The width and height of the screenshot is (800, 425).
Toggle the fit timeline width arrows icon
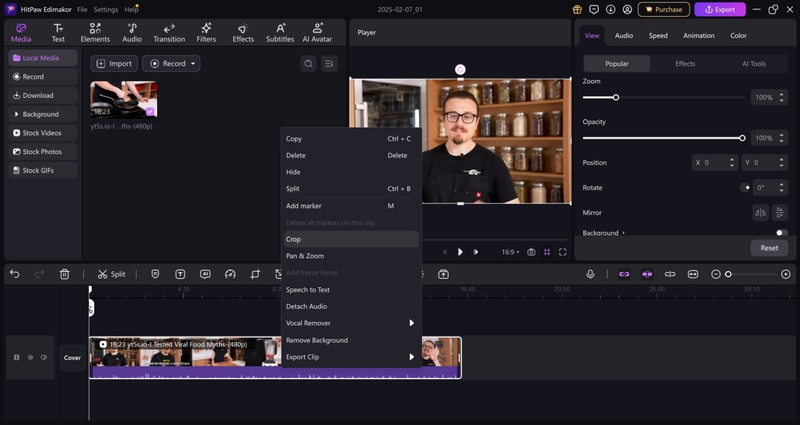click(693, 274)
